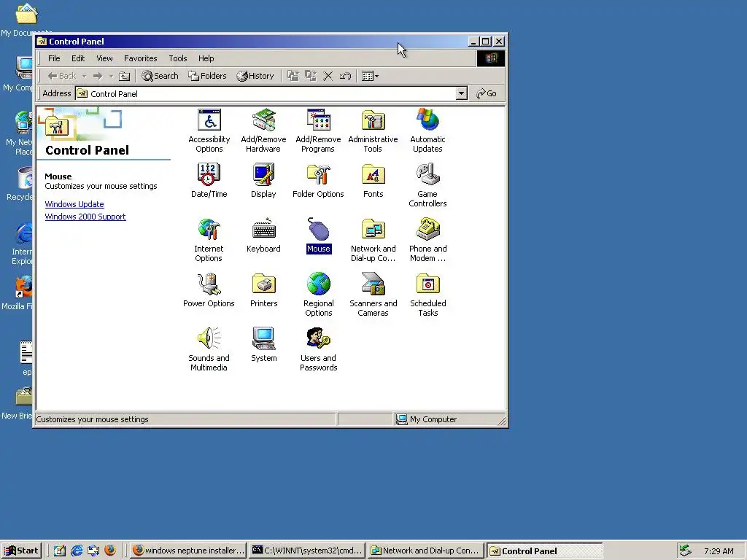Open the Views dropdown button
This screenshot has width=747, height=560.
(370, 76)
